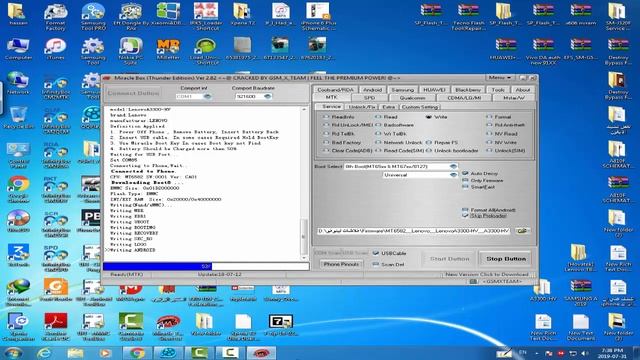The image size is (640, 360).
Task: Open the Computer desktop icon
Action: 18,49
